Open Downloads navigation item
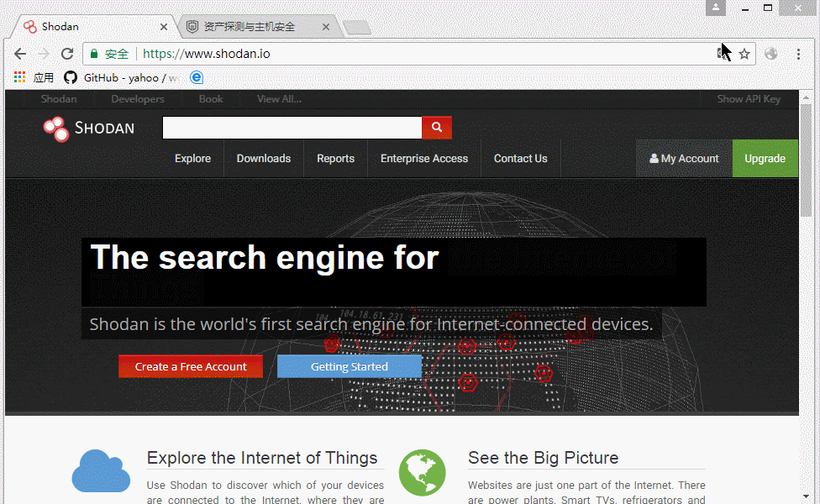Image resolution: width=820 pixels, height=504 pixels. [264, 159]
